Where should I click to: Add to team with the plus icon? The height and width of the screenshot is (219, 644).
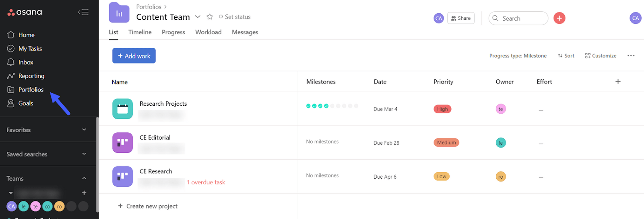(x=84, y=193)
